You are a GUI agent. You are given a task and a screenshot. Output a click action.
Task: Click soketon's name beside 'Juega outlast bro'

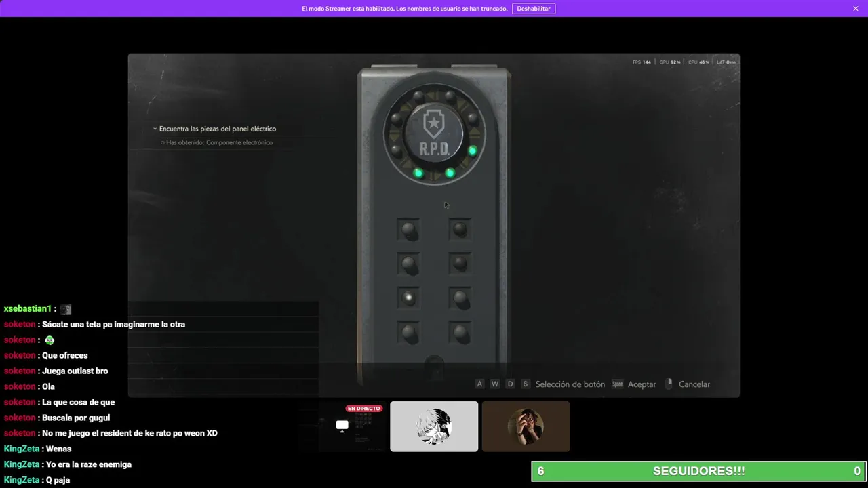[x=20, y=371]
